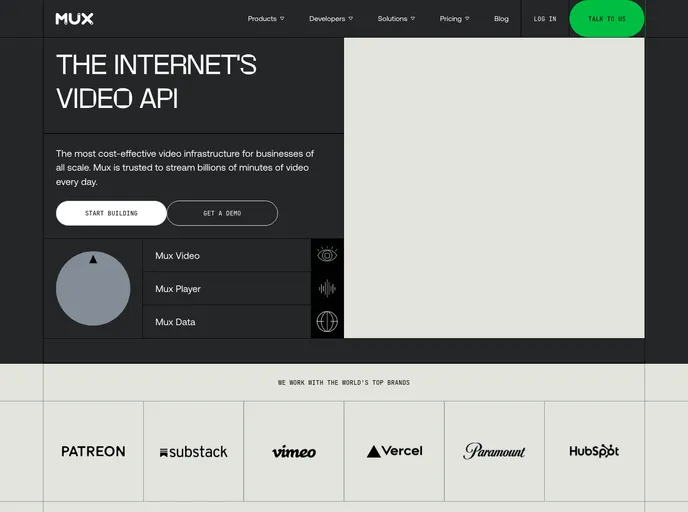Click the Log In link
688x512 pixels.
tap(545, 19)
